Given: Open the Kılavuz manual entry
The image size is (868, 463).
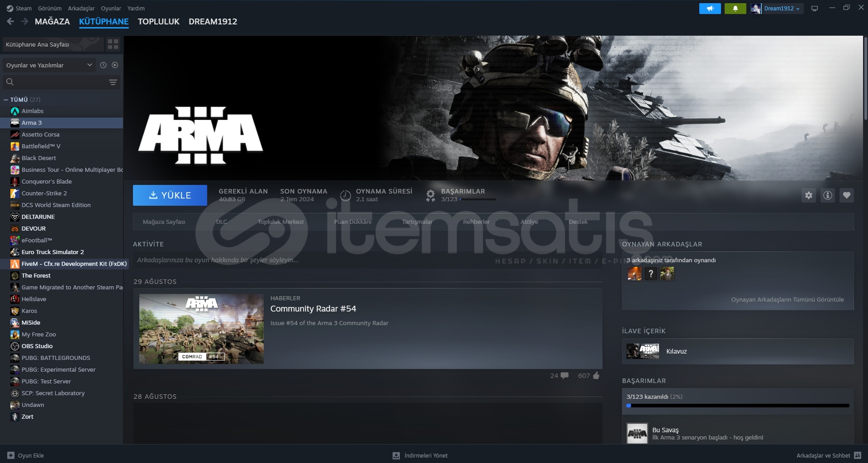Looking at the screenshot, I should tap(738, 351).
